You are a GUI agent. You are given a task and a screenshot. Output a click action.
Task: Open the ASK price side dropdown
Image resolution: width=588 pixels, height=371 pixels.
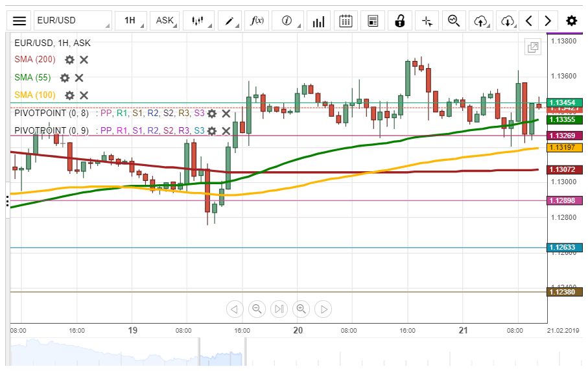(165, 21)
